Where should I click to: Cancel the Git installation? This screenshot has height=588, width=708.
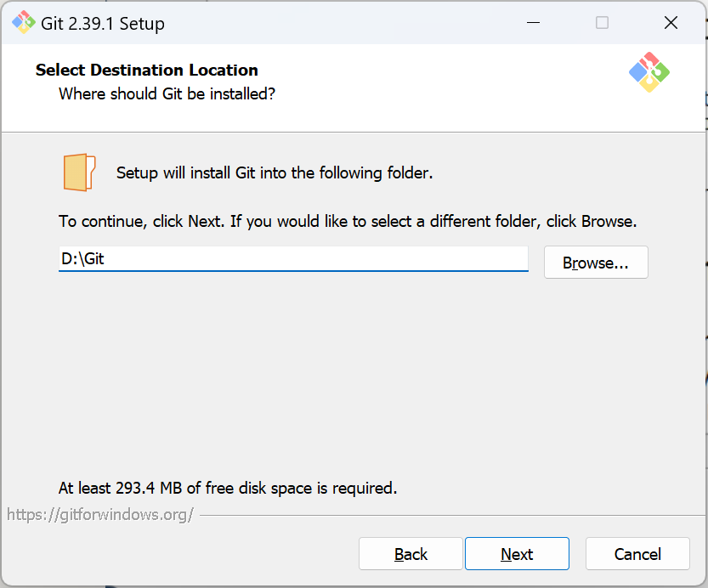tap(637, 554)
